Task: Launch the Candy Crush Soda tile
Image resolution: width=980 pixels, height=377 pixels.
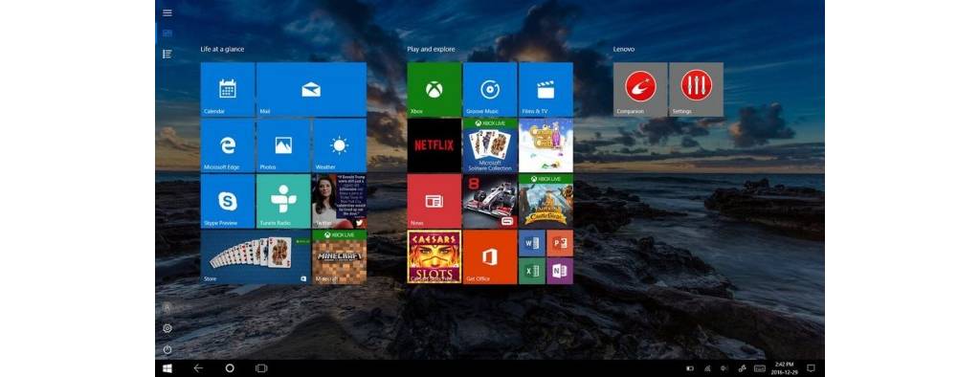Action: [546, 145]
